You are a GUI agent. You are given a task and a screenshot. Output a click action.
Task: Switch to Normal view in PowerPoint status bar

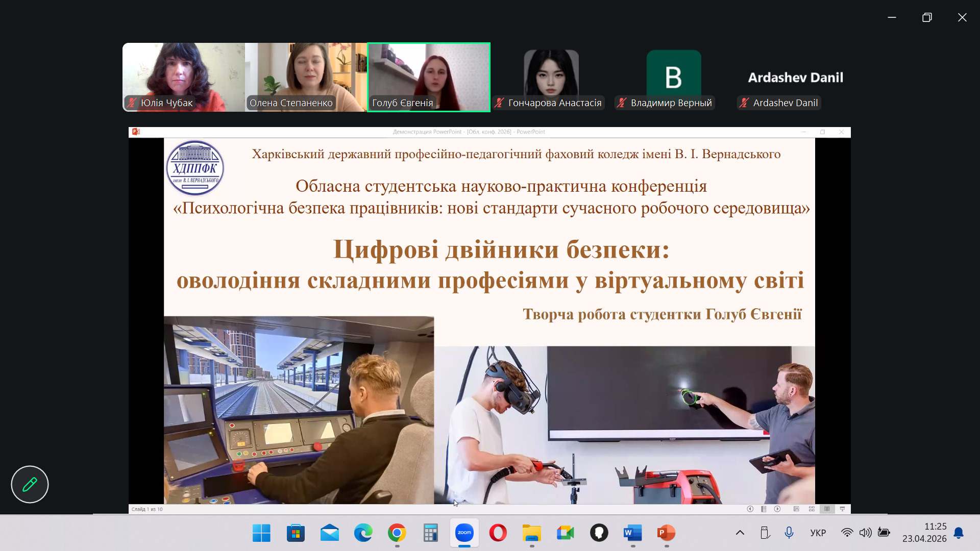click(x=796, y=509)
